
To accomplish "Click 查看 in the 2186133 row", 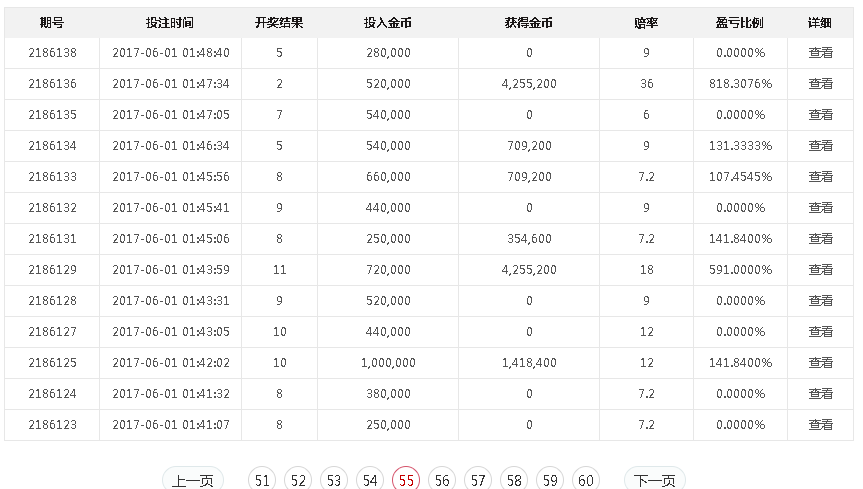I will [820, 177].
